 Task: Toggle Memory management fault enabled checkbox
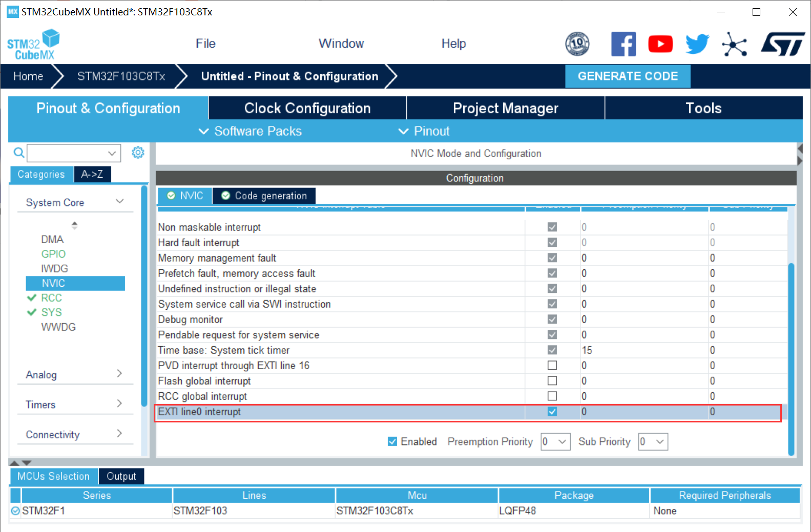tap(552, 258)
